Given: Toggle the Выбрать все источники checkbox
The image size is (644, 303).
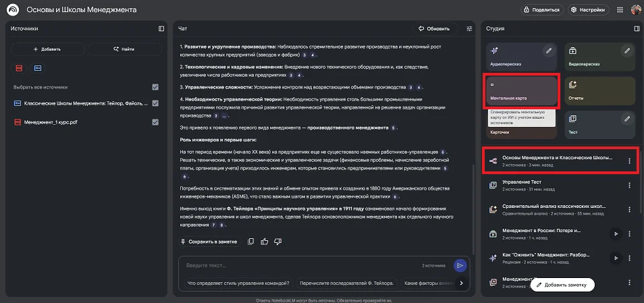Looking at the screenshot, I should [x=155, y=87].
